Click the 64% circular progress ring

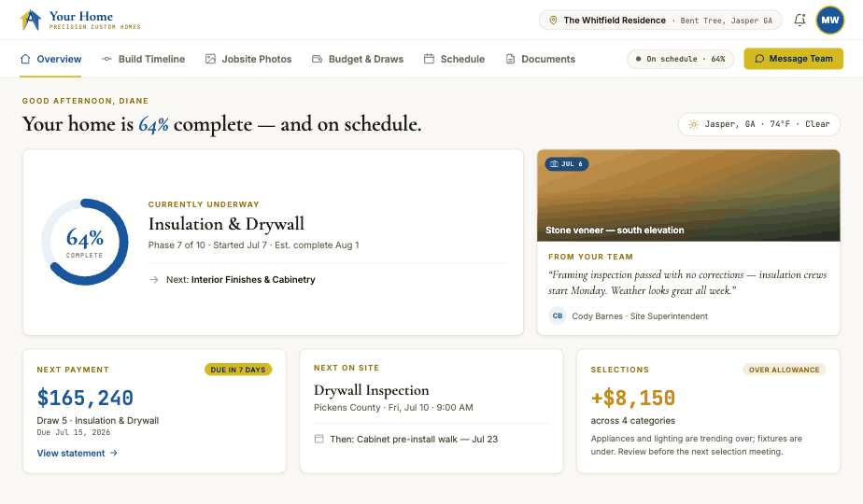click(85, 242)
